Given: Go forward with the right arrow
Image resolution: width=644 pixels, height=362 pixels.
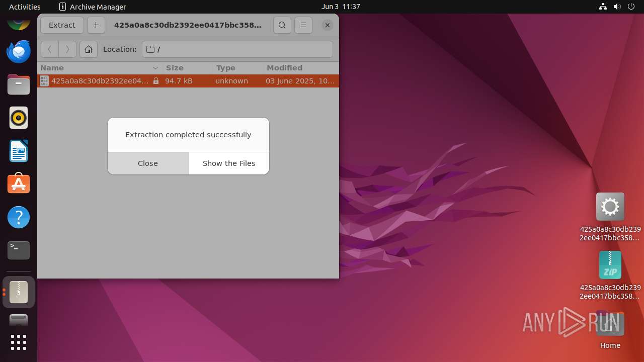Looking at the screenshot, I should (67, 49).
